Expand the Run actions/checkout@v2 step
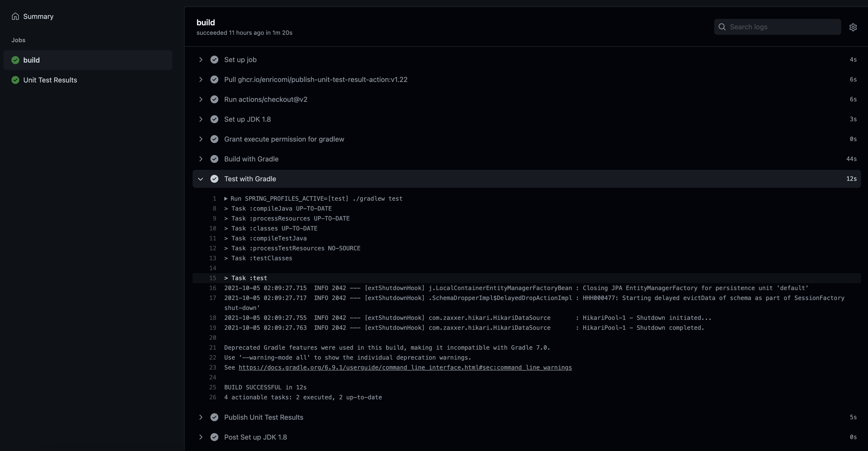Screen dimensions: 868x451 tap(201, 100)
